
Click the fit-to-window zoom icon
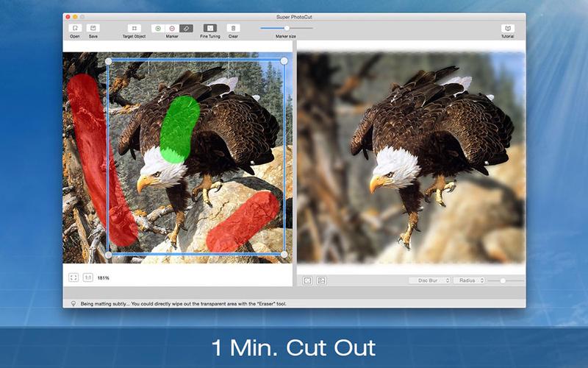click(73, 277)
